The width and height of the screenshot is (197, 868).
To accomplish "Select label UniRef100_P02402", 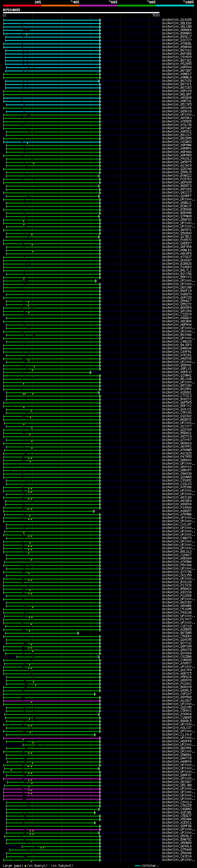I will [177, 684].
